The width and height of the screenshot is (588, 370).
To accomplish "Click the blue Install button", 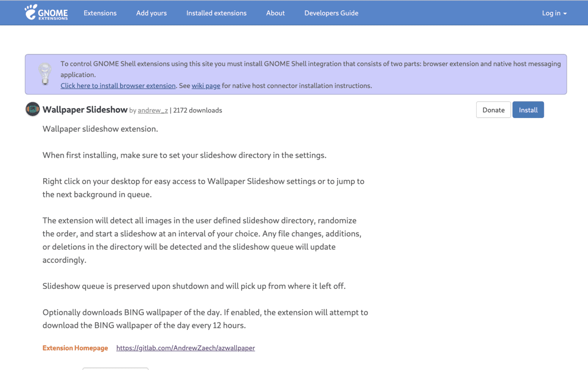I will click(x=528, y=110).
